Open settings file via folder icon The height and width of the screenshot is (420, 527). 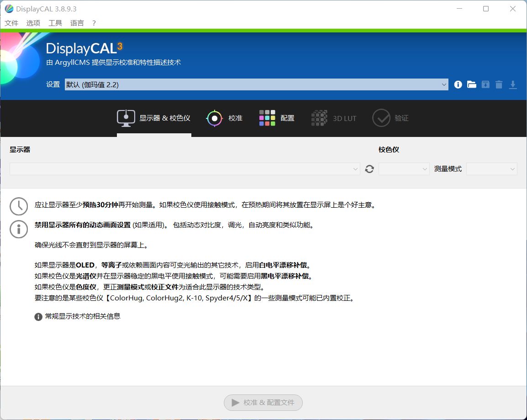coord(472,84)
